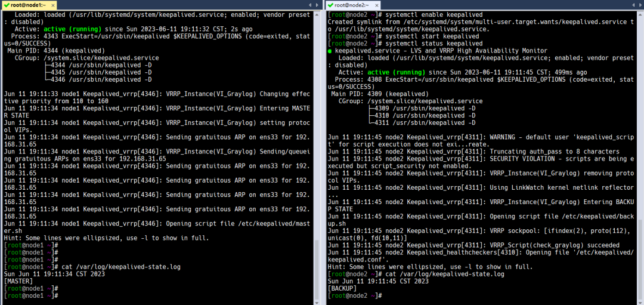The height and width of the screenshot is (305, 644).
Task: Click scrollbar up arrow in node2 terminal
Action: tap(640, 14)
